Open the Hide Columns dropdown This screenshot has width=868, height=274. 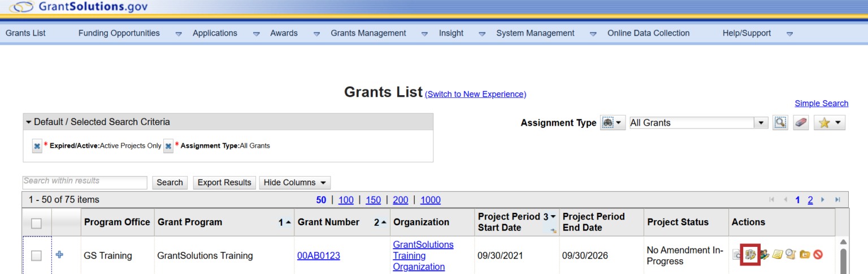point(294,182)
